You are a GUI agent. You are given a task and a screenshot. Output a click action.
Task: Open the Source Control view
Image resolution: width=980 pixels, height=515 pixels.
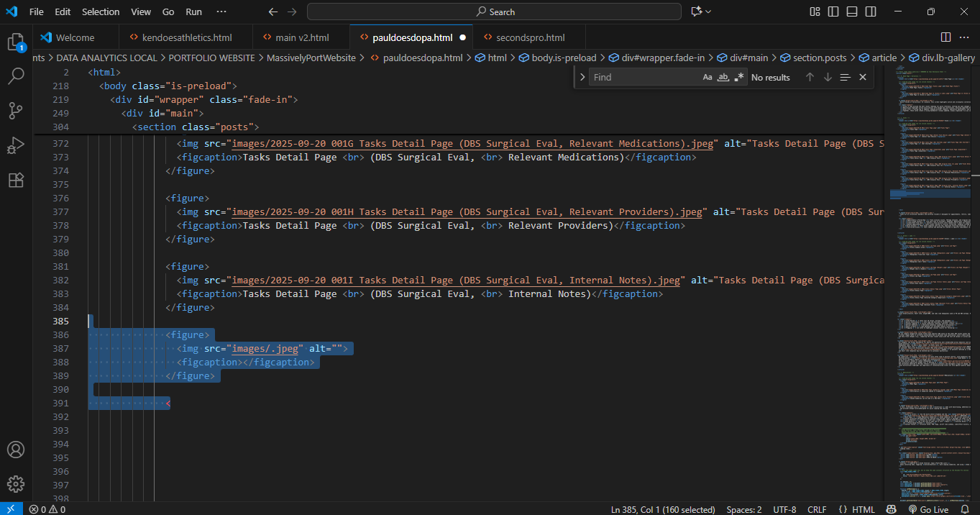[16, 111]
